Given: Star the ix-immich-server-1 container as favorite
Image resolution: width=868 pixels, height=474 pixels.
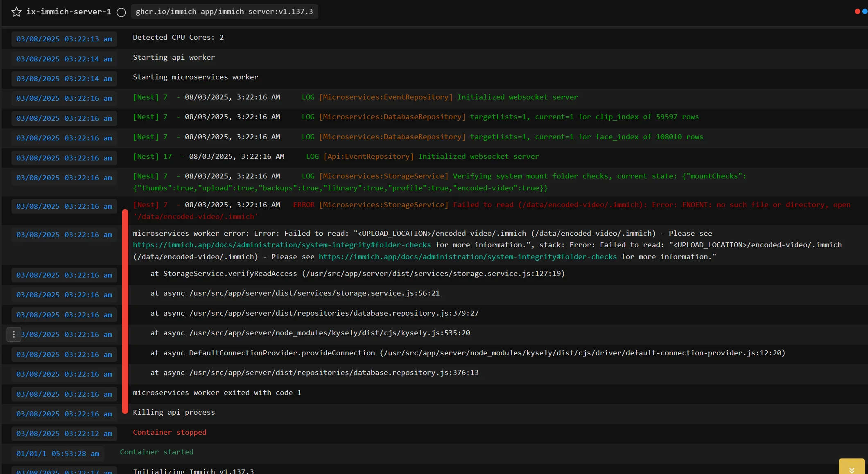Looking at the screenshot, I should [x=16, y=12].
